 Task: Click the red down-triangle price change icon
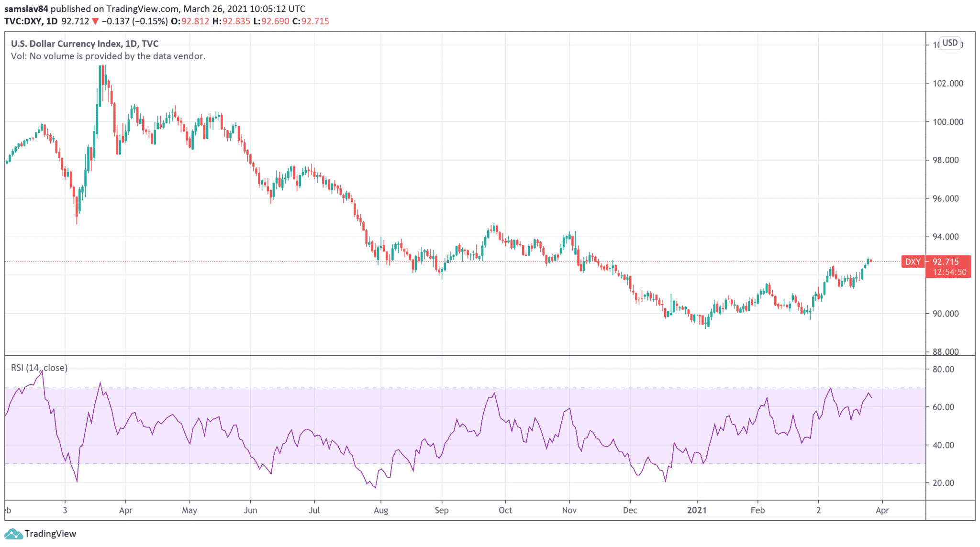pyautogui.click(x=95, y=21)
